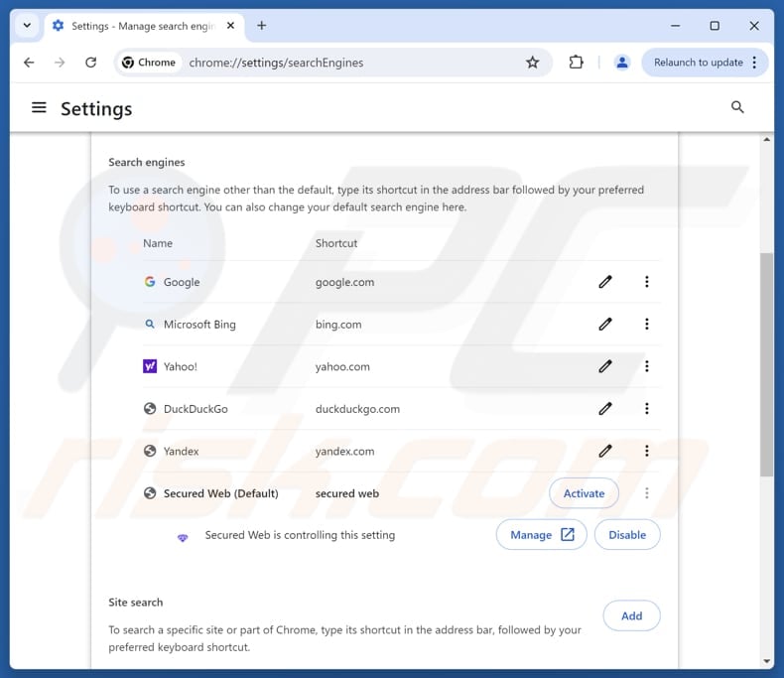Edit the Microsoft Bing search engine entry
This screenshot has height=678, width=784.
coord(605,324)
